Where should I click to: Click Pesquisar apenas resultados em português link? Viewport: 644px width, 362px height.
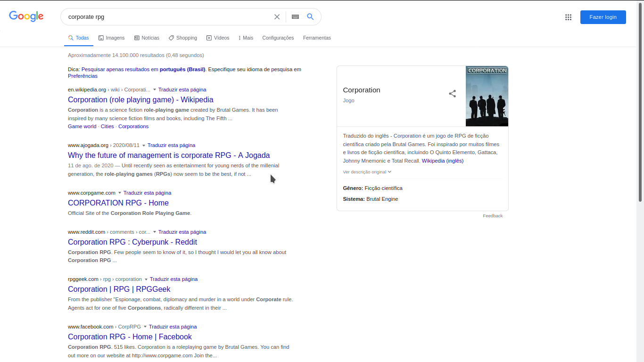[143, 69]
